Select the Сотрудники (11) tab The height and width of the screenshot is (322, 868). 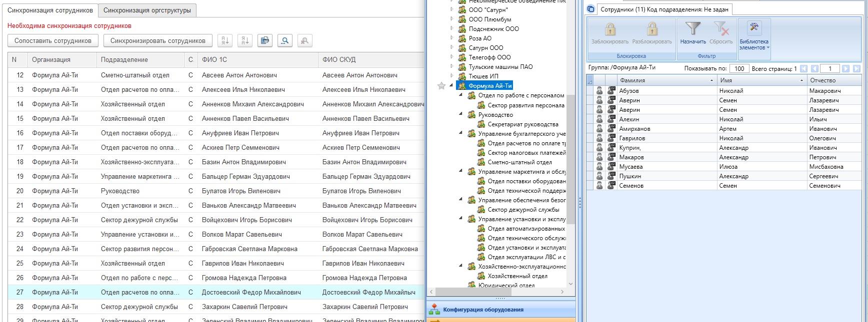tap(663, 9)
